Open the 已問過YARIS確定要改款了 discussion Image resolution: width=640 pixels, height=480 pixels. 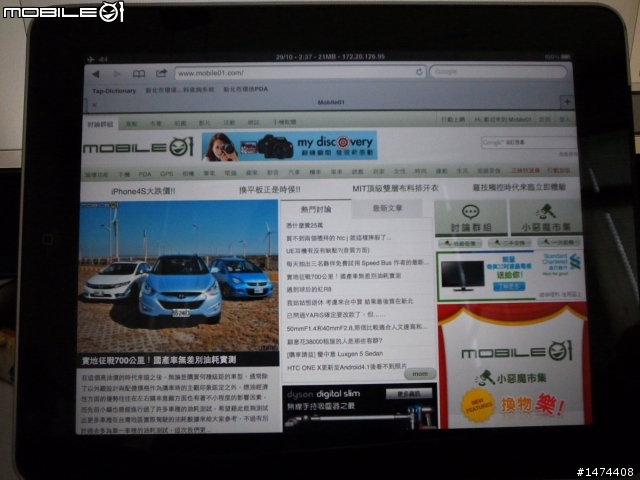336,315
